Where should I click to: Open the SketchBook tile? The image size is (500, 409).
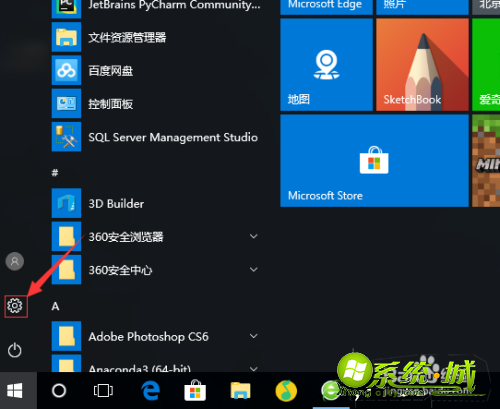422,65
